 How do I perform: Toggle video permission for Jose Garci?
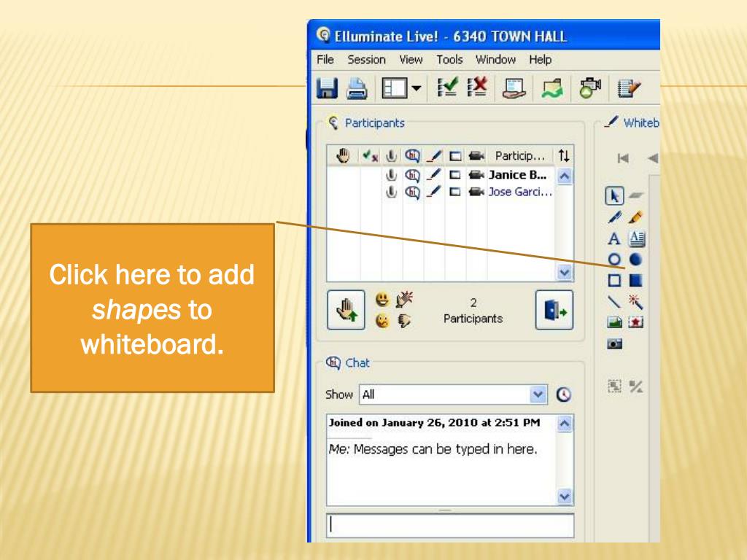pos(476,192)
